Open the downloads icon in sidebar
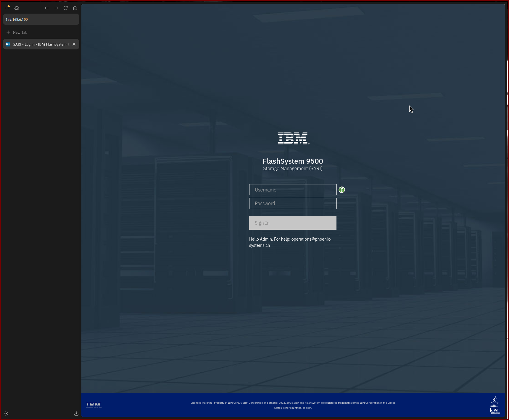The image size is (509, 420). [x=76, y=413]
